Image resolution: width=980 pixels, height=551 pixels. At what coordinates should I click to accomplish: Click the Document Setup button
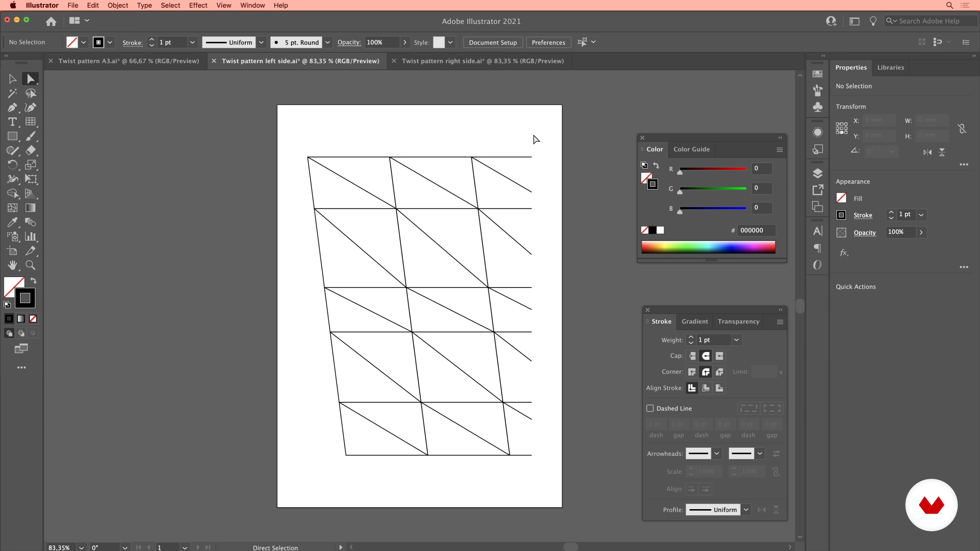coord(493,42)
